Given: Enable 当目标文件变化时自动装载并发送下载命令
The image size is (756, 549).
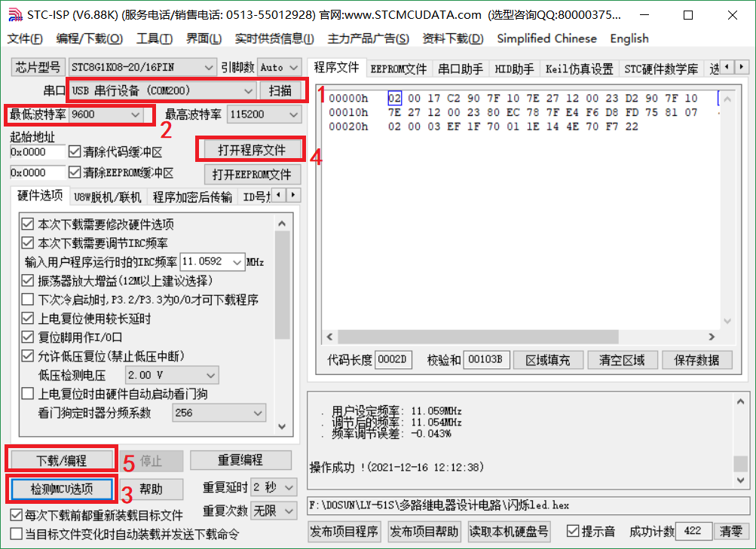Looking at the screenshot, I should coord(16,534).
